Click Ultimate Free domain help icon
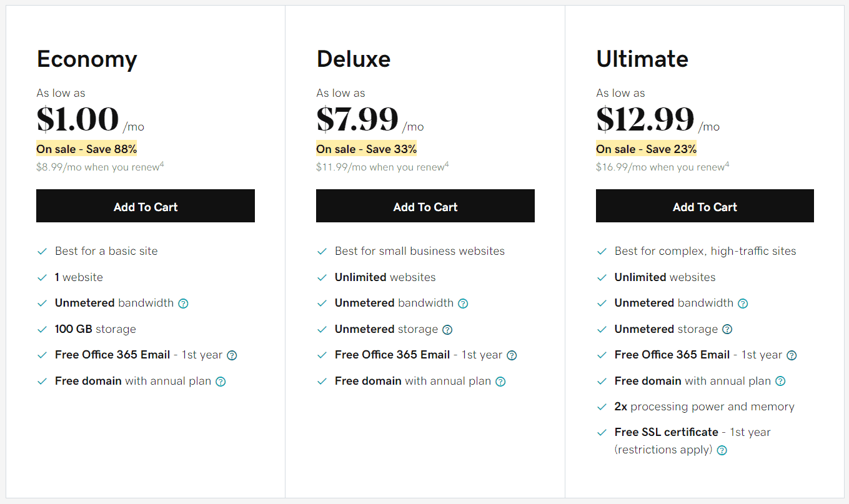This screenshot has width=849, height=504. point(780,382)
